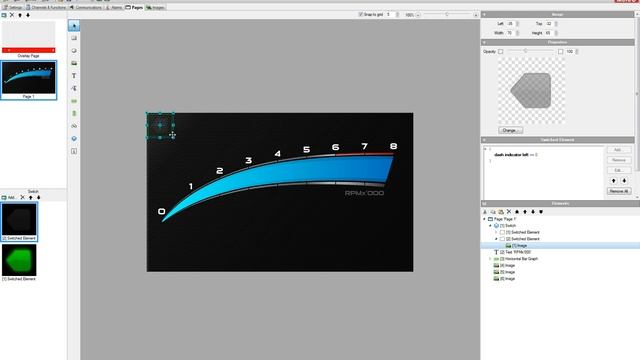Collapse the [2] Switched Element tree node

pyautogui.click(x=496, y=239)
